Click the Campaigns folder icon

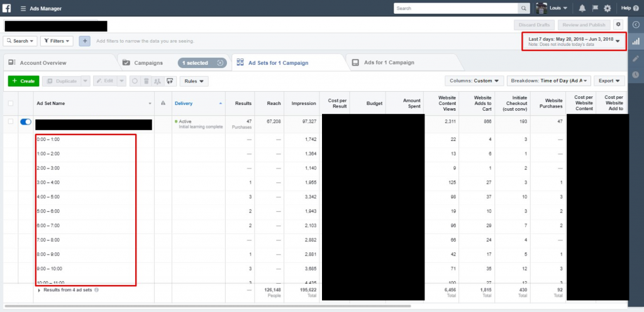(x=126, y=63)
